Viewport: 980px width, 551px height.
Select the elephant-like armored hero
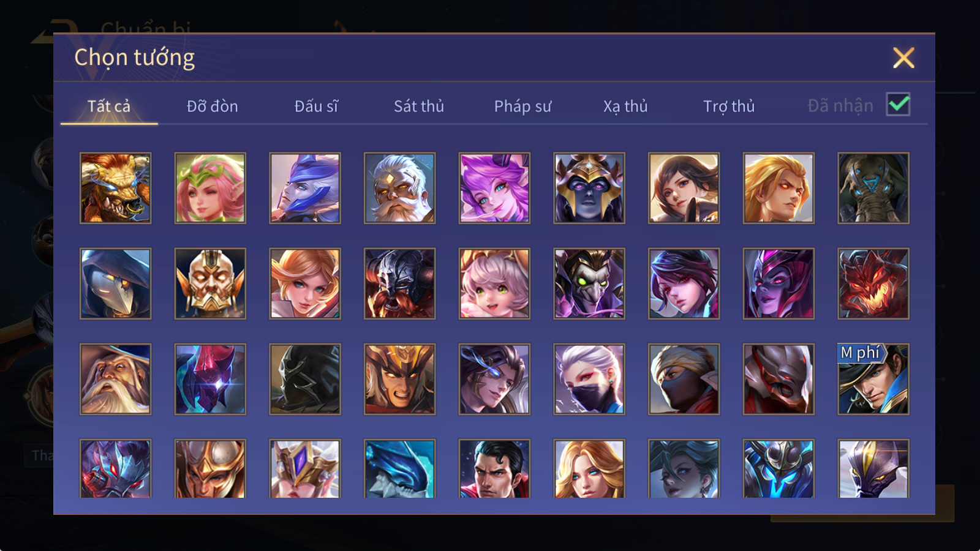tap(873, 188)
